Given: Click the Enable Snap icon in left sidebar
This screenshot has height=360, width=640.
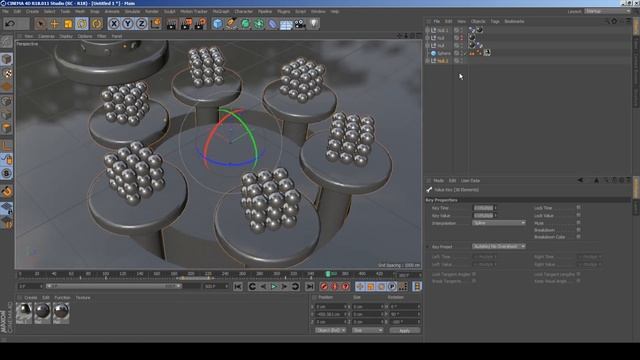Looking at the screenshot, I should pyautogui.click(x=7, y=173).
